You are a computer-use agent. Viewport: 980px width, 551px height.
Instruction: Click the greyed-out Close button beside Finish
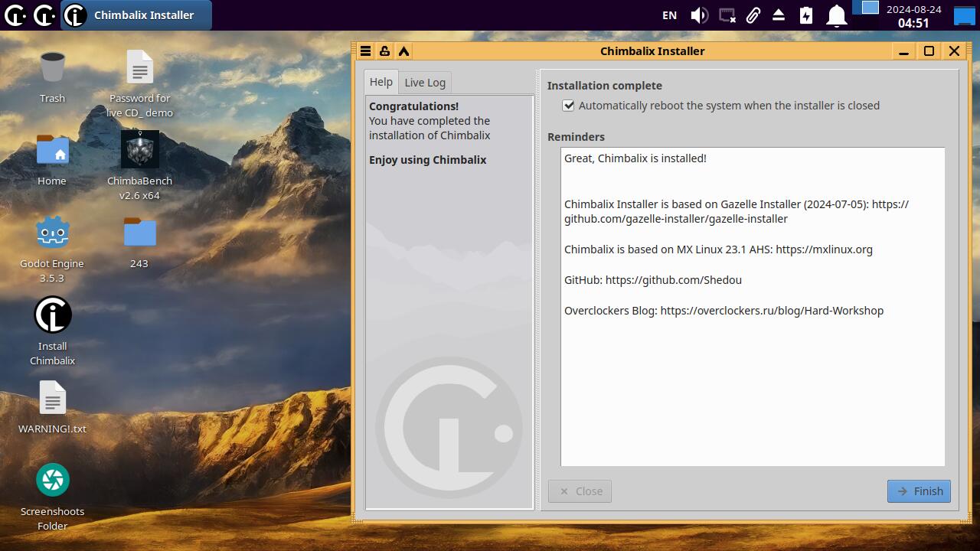[x=580, y=491]
